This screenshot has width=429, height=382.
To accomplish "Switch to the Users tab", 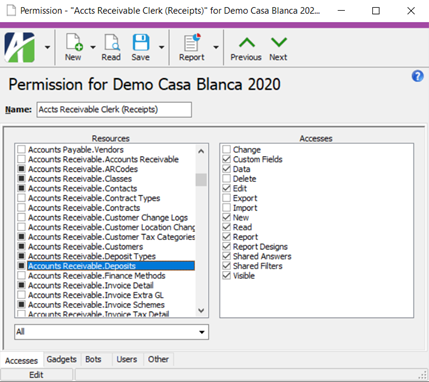I will 127,359.
